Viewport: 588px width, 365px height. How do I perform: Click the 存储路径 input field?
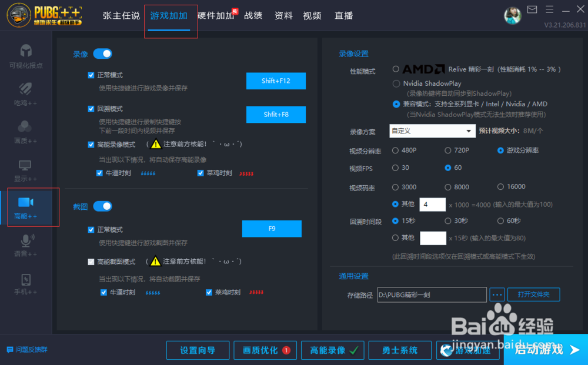click(432, 294)
